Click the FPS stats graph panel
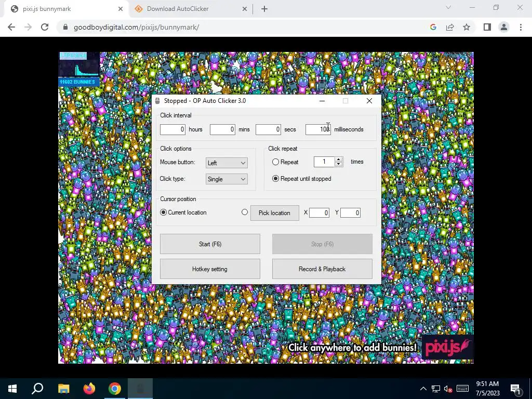 [79, 64]
